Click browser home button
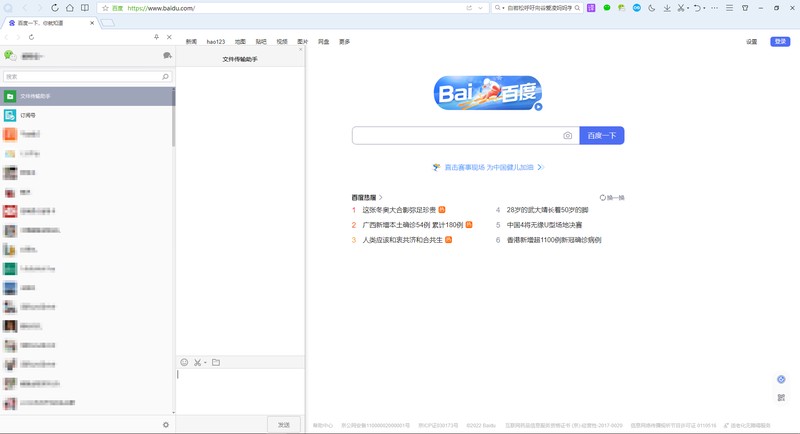This screenshot has width=800, height=434. 69,7
